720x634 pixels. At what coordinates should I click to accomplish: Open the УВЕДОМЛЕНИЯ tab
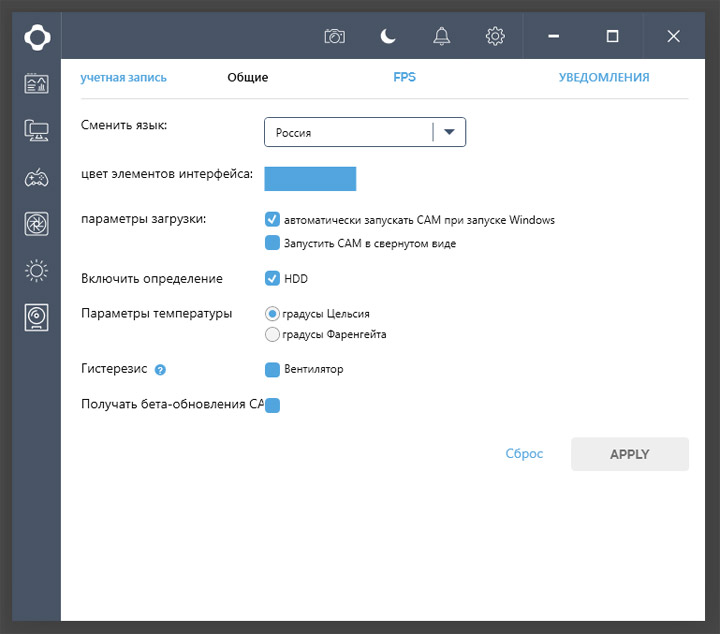[604, 77]
